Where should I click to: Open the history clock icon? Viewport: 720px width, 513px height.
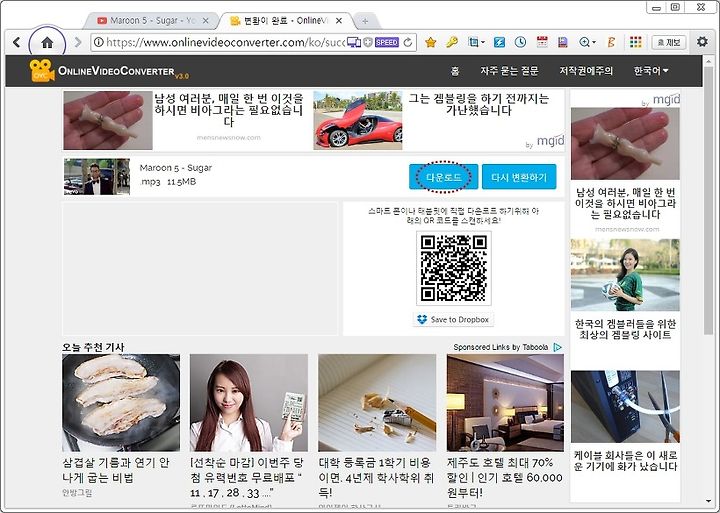click(x=520, y=42)
